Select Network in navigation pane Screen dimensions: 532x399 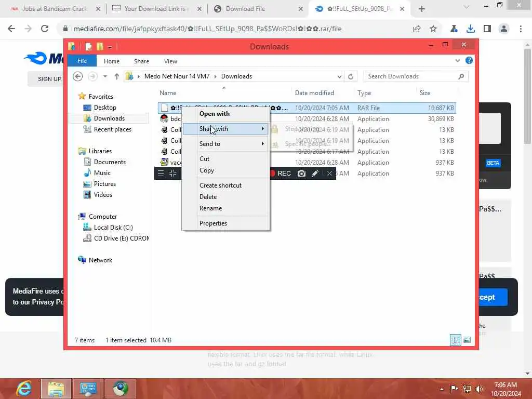tap(100, 260)
